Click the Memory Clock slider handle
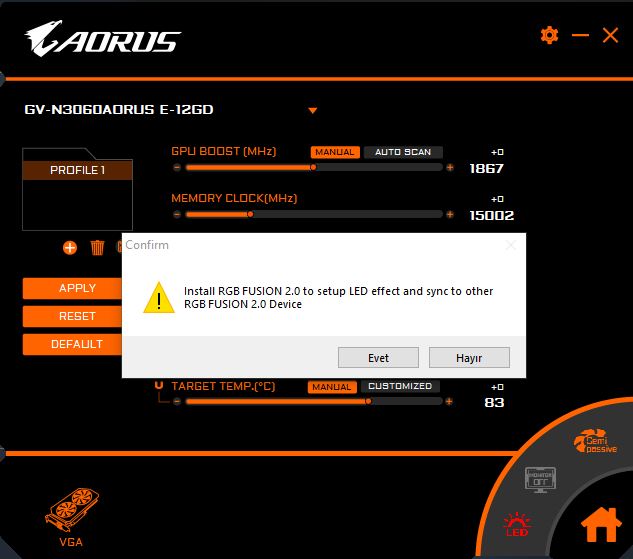 coord(250,214)
